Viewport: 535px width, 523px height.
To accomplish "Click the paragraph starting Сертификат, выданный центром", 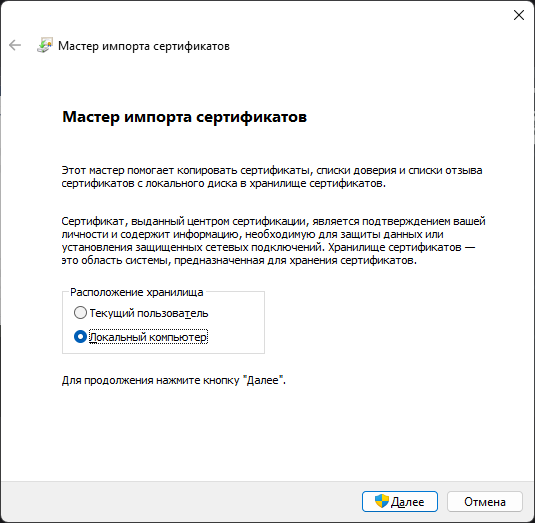I will point(273,241).
